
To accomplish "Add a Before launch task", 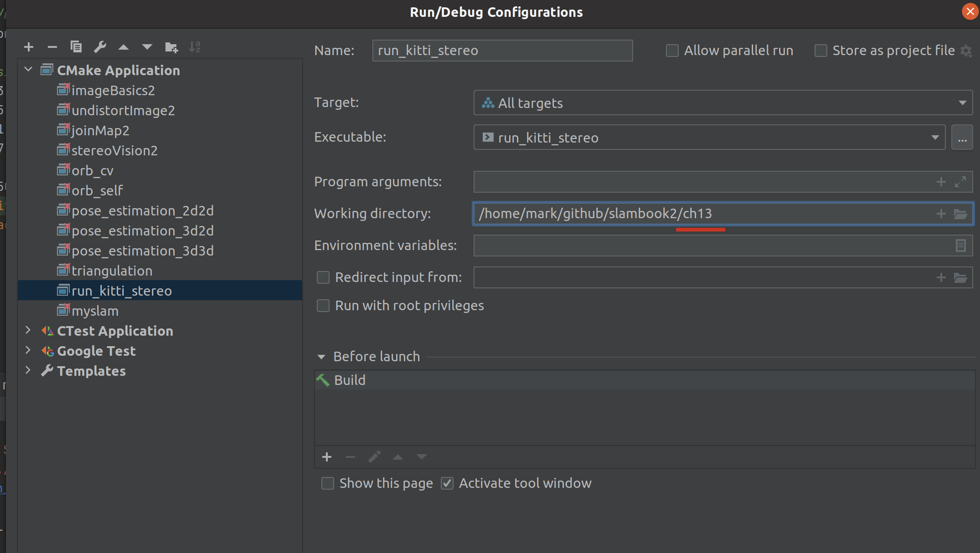I will pyautogui.click(x=327, y=457).
